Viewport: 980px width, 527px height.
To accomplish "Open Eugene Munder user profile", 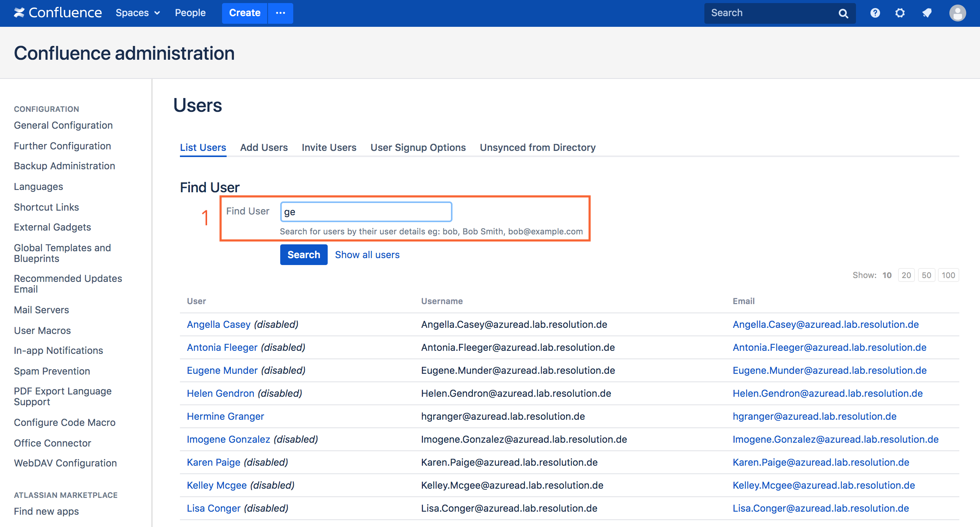I will pyautogui.click(x=222, y=370).
